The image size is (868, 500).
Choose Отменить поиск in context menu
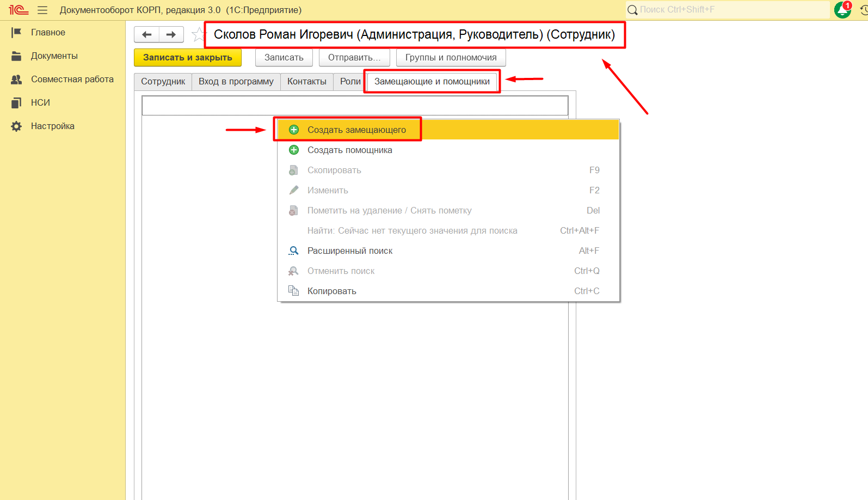coord(448,271)
